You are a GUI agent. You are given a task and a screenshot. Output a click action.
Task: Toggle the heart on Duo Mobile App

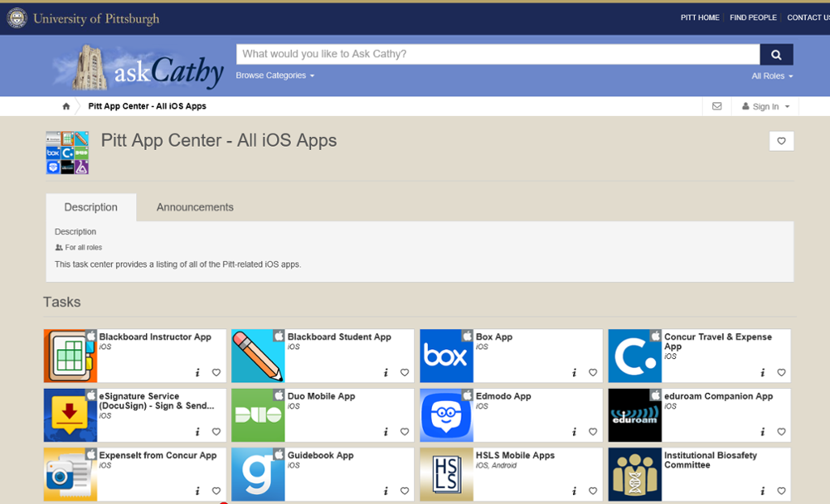pos(404,432)
